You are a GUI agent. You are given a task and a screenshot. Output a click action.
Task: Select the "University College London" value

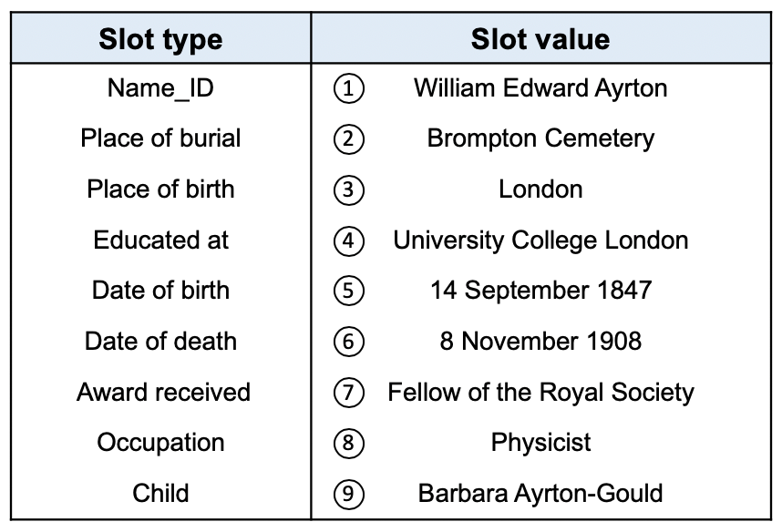coord(540,240)
